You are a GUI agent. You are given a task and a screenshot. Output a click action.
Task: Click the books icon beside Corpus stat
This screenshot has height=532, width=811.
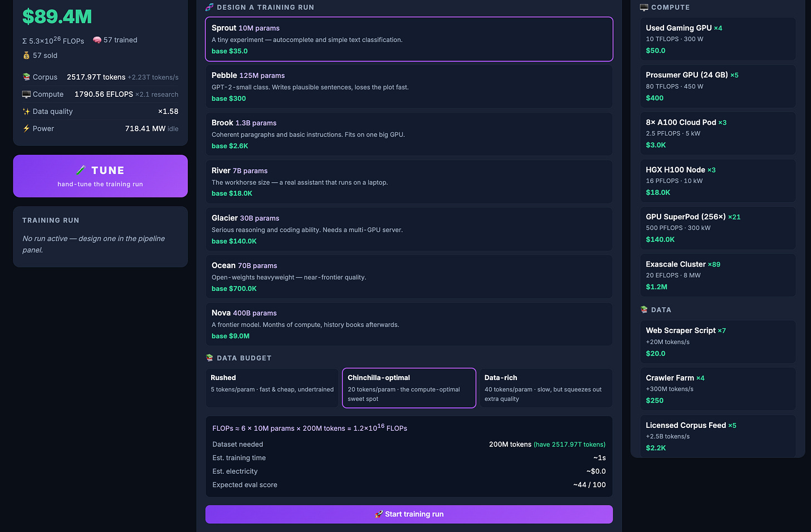coord(26,77)
